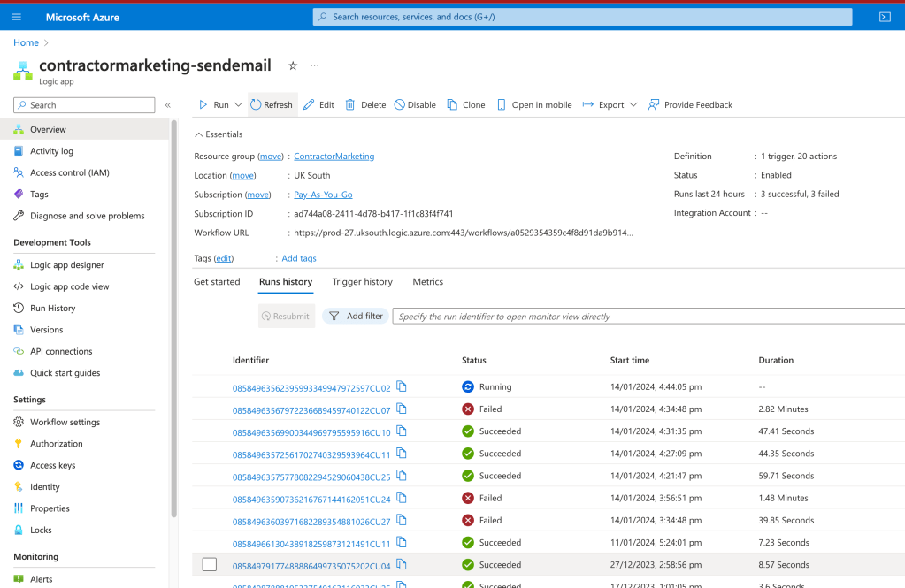Select the Runs history tab
Image resolution: width=905 pixels, height=588 pixels.
[286, 281]
